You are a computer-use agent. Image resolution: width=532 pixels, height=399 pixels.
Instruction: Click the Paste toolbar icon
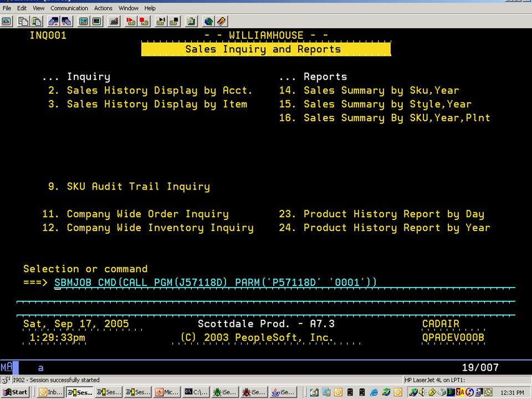(x=37, y=22)
